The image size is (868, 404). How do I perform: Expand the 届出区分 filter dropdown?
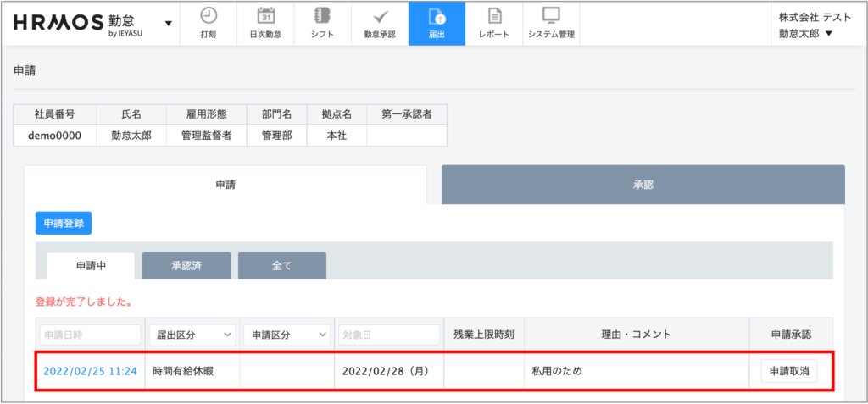(192, 335)
